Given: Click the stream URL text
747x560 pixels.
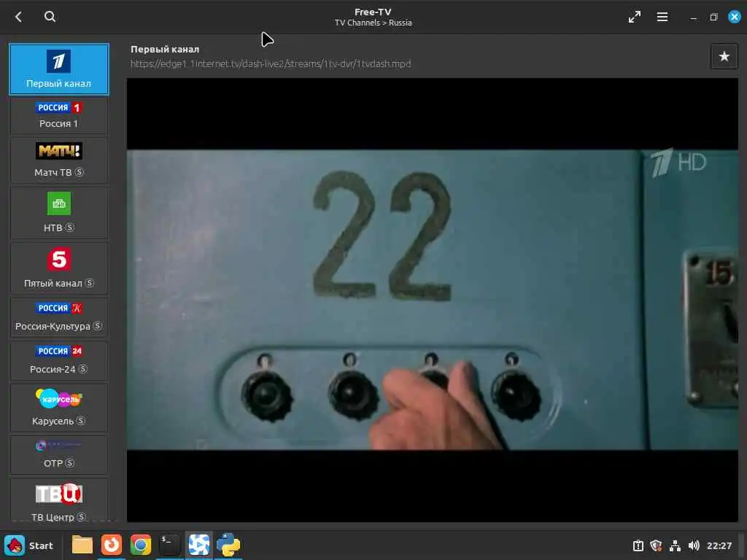Looking at the screenshot, I should point(271,64).
